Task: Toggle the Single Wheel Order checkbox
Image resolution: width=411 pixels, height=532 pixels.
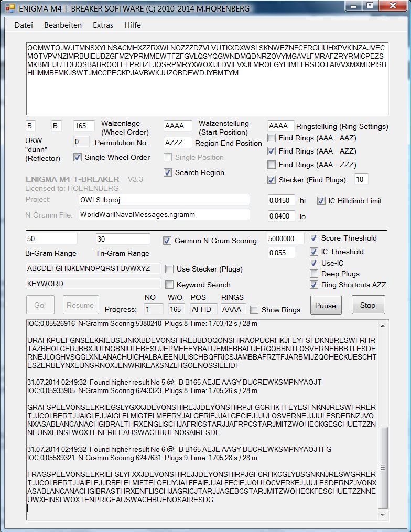Action: coord(78,157)
